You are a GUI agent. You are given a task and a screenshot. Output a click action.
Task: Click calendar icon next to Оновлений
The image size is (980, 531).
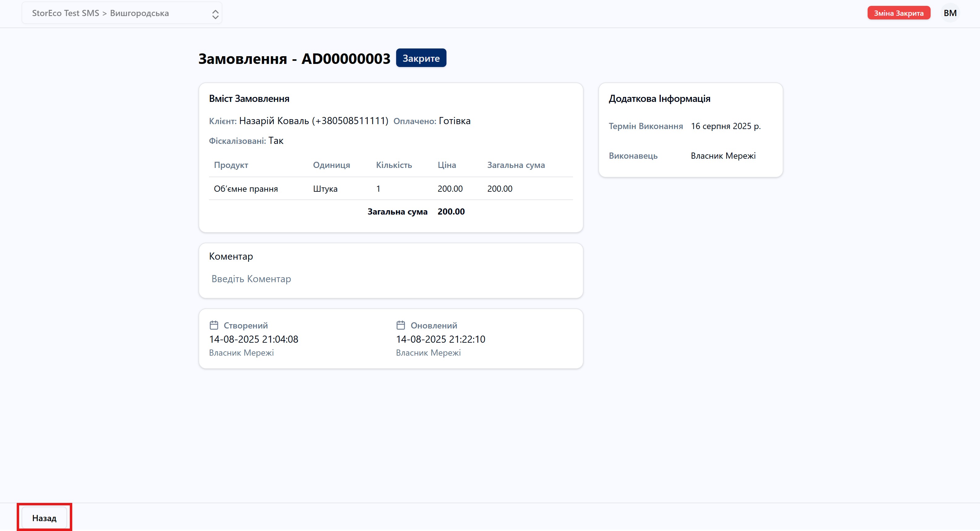[x=400, y=325]
